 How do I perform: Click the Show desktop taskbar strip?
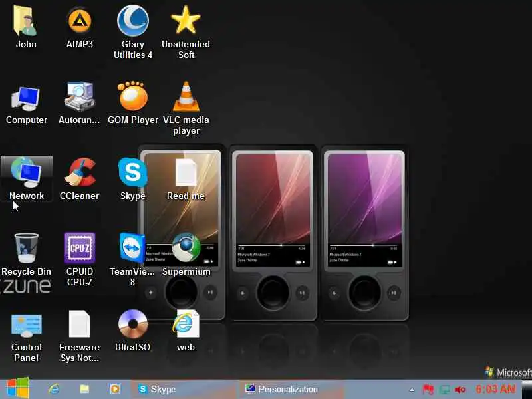pyautogui.click(x=527, y=390)
